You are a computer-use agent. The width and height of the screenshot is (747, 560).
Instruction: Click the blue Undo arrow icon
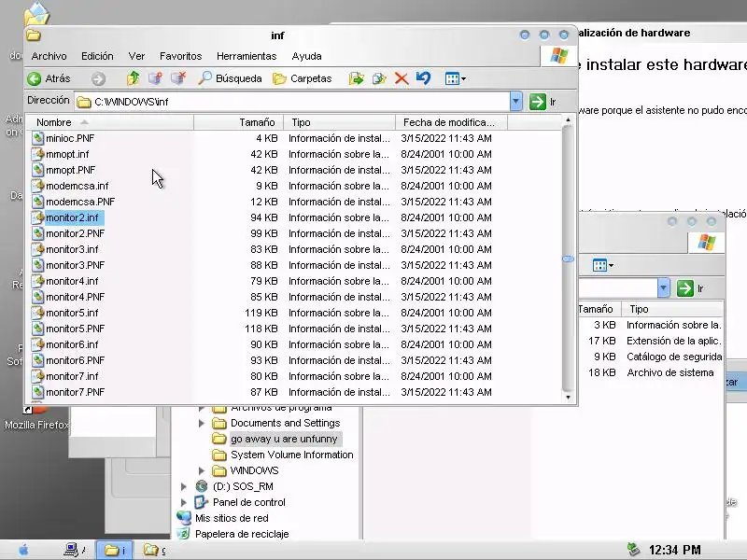pyautogui.click(x=423, y=78)
